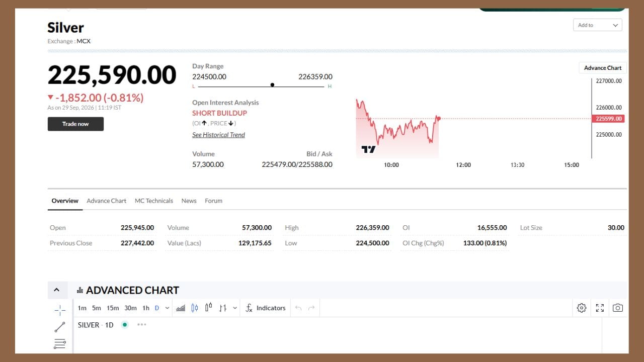Click the 225,590.00 last price
Viewport: 644px width, 362px height.
(112, 75)
